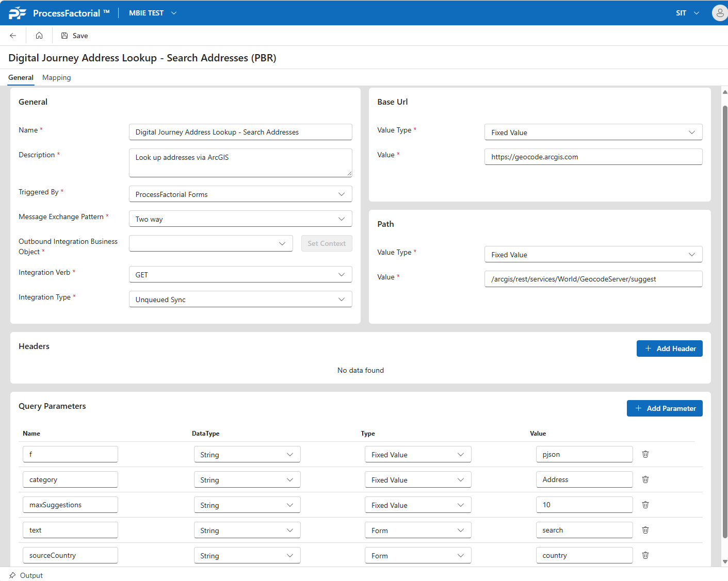The width and height of the screenshot is (728, 581).
Task: Click the ProcessFactorial logo
Action: point(18,13)
